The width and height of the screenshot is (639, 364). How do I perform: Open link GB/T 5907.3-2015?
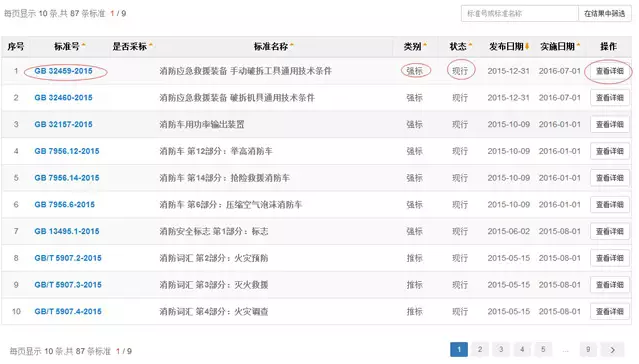(x=68, y=285)
